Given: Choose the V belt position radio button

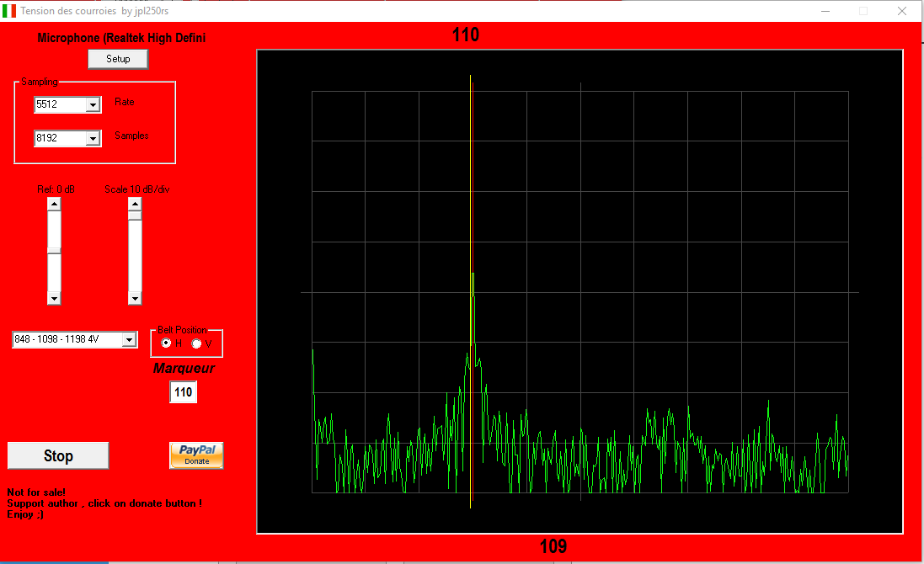Looking at the screenshot, I should pyautogui.click(x=197, y=343).
